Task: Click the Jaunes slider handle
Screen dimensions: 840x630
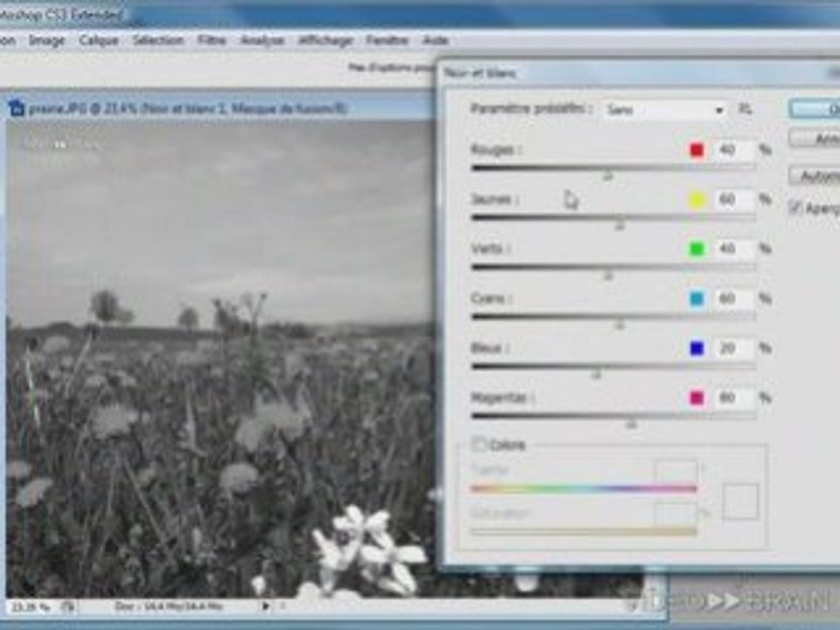Action: (x=619, y=226)
